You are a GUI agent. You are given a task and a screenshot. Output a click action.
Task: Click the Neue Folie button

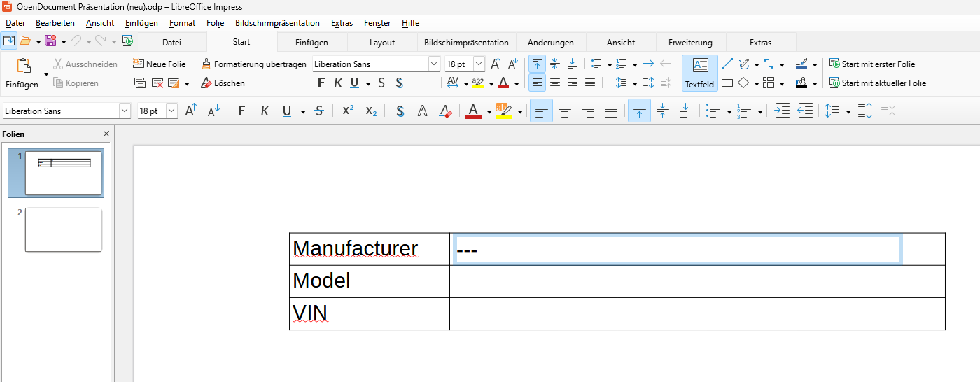[159, 64]
